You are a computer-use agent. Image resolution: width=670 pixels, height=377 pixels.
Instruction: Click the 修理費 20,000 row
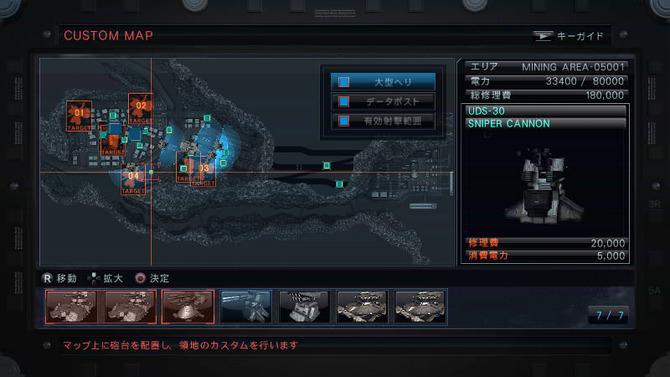pos(546,243)
